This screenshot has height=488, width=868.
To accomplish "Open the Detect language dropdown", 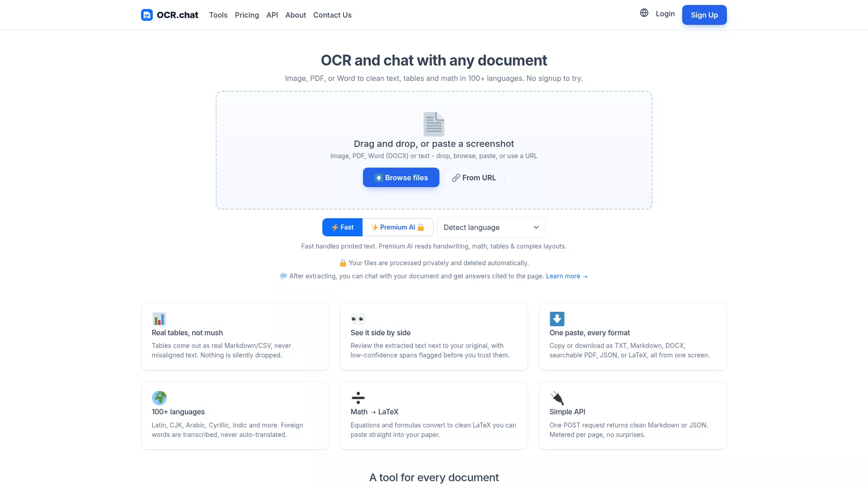I will [x=491, y=227].
